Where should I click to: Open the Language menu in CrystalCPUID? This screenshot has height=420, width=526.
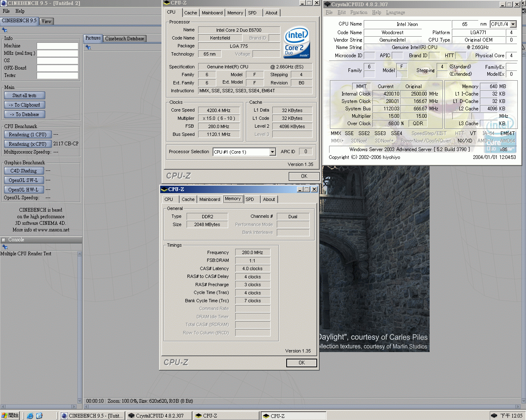(395, 12)
